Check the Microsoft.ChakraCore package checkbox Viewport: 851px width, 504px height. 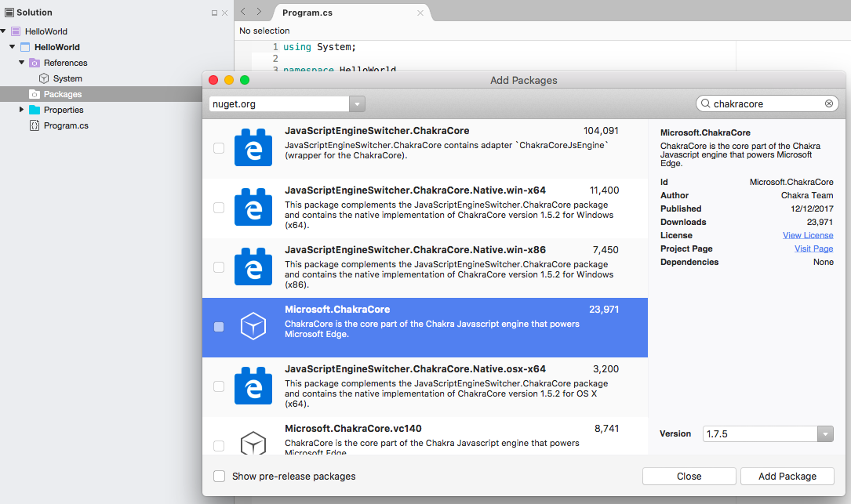(219, 327)
